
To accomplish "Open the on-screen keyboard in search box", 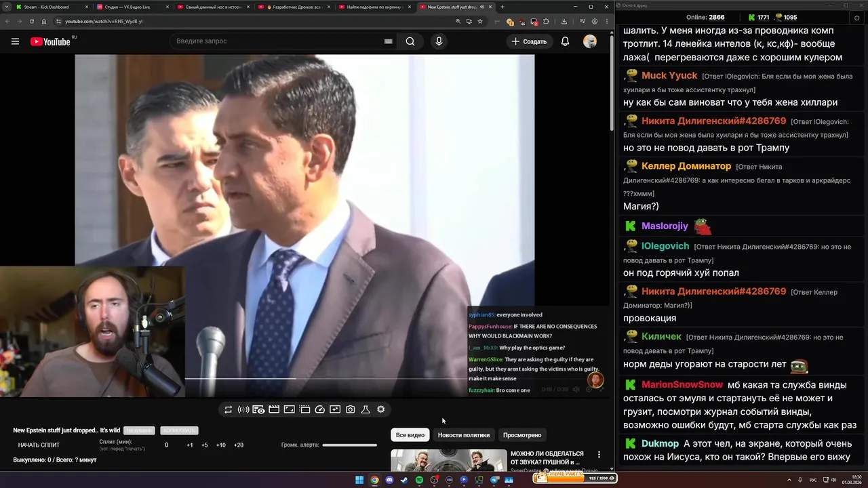I will click(388, 41).
